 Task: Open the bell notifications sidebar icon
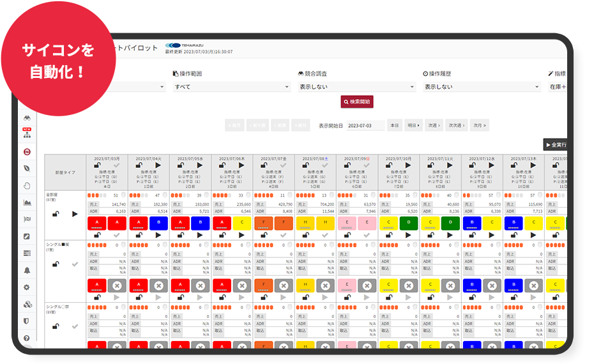point(27,270)
